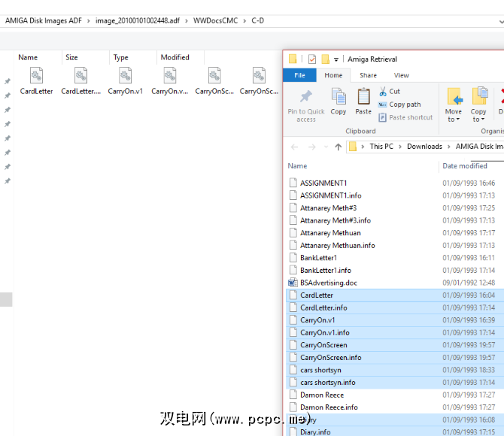Select the ASSIGNMENT1 file
This screenshot has width=504, height=436.
(x=323, y=183)
